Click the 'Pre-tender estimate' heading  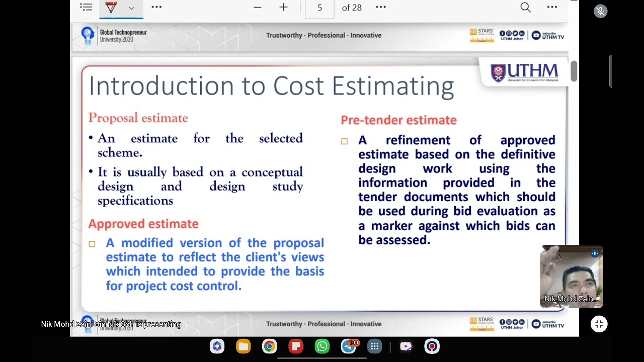[x=398, y=120]
